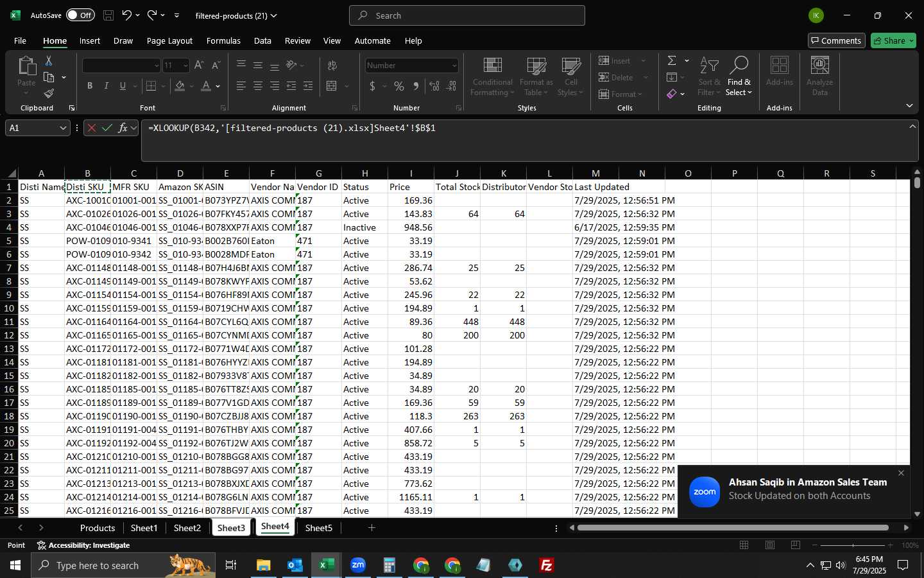Click the Wrap Text icon
Image resolution: width=924 pixels, height=578 pixels.
[332, 65]
